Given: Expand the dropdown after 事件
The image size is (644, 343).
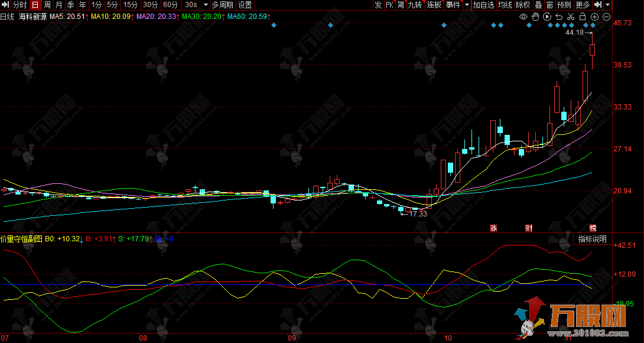Looking at the screenshot, I should (467, 5).
